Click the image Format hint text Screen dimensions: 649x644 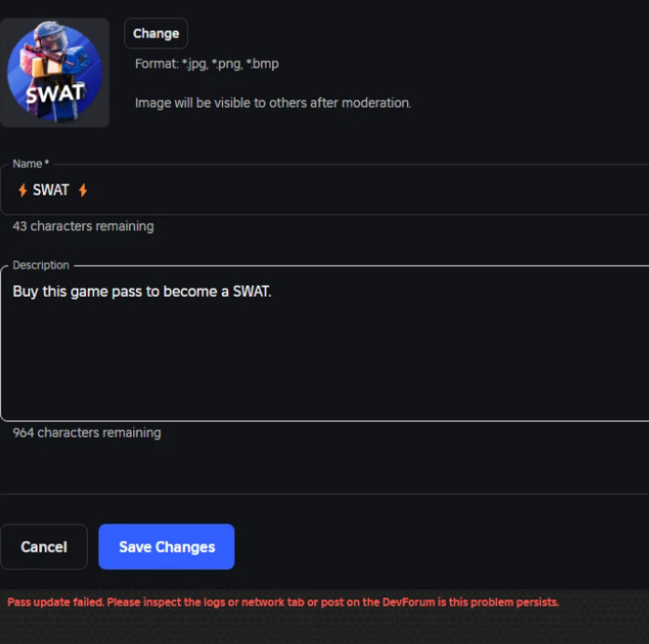click(207, 64)
